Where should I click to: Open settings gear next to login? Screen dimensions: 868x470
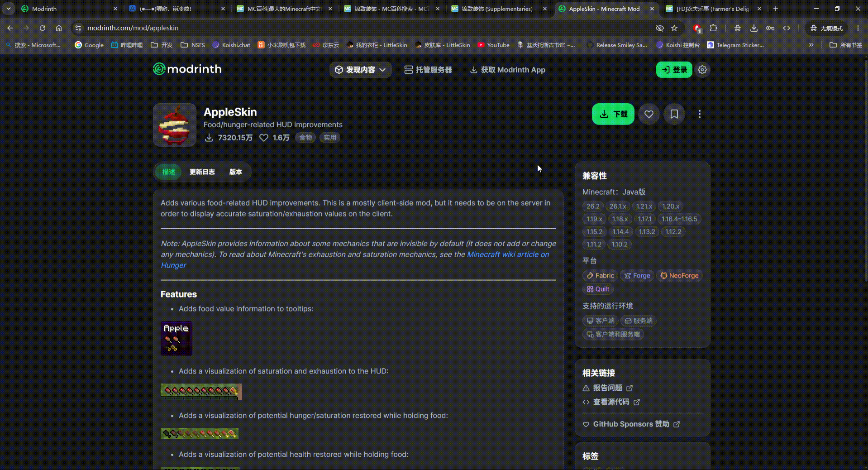pos(702,70)
